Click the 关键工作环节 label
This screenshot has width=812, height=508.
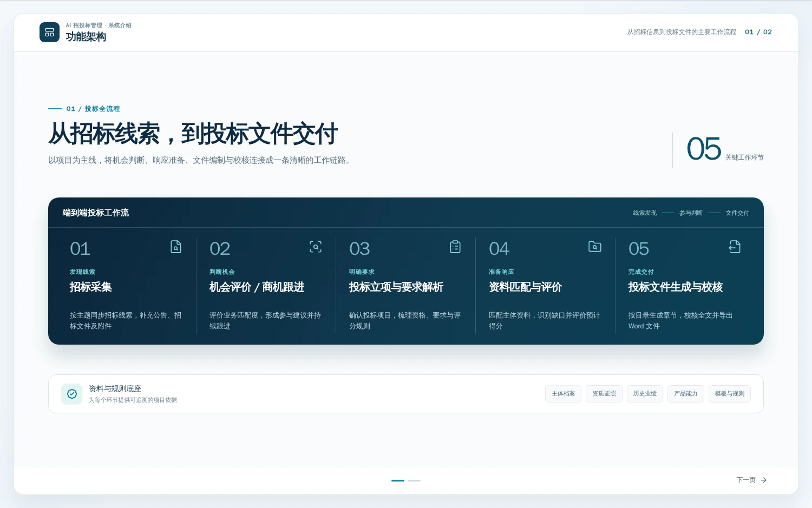(744, 157)
